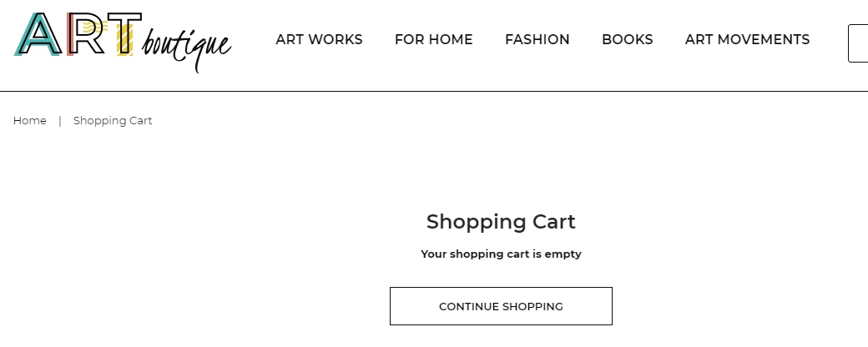Click the Shopping Cart breadcrumb
The image size is (868, 347).
[113, 121]
